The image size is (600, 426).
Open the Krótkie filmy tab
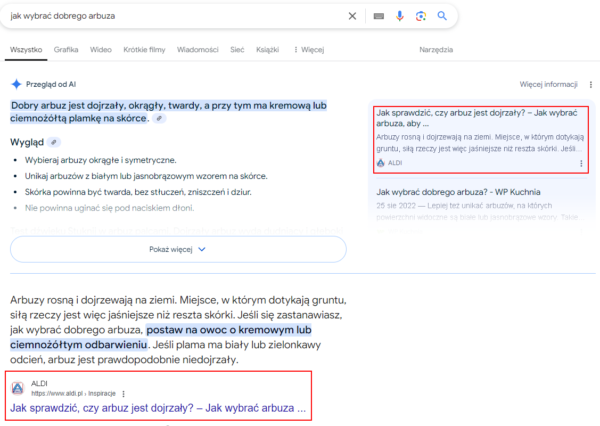click(x=144, y=50)
